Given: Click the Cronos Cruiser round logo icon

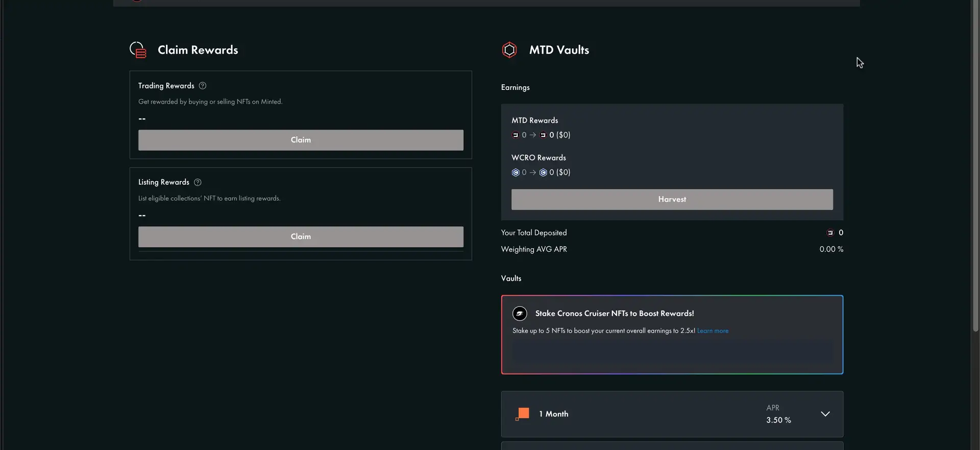Looking at the screenshot, I should click(x=520, y=314).
